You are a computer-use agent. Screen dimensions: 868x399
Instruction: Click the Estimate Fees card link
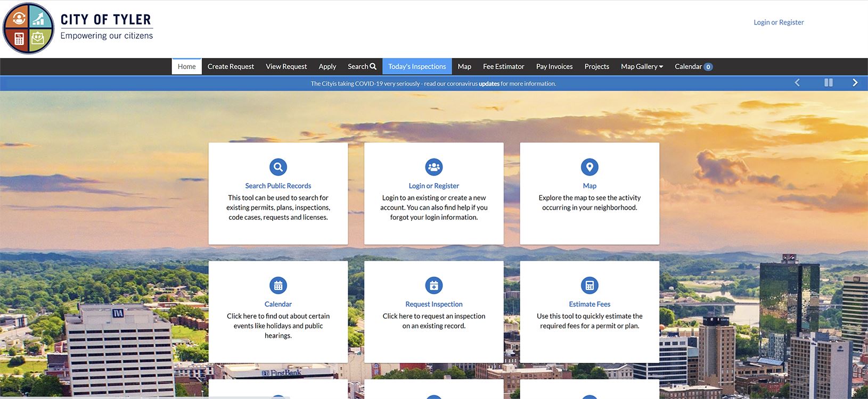pyautogui.click(x=589, y=304)
